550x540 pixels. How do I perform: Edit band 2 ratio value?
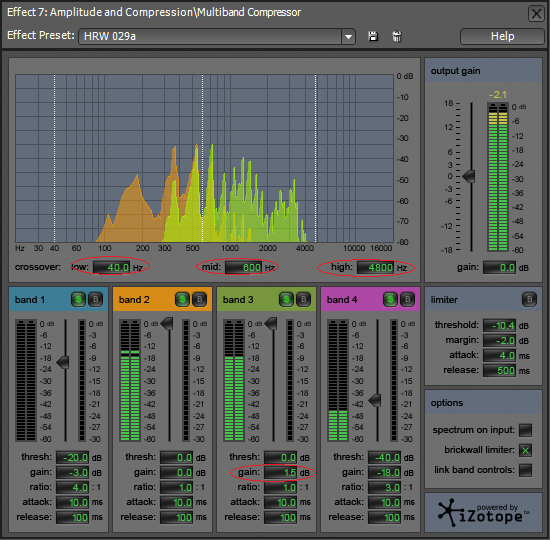176,487
